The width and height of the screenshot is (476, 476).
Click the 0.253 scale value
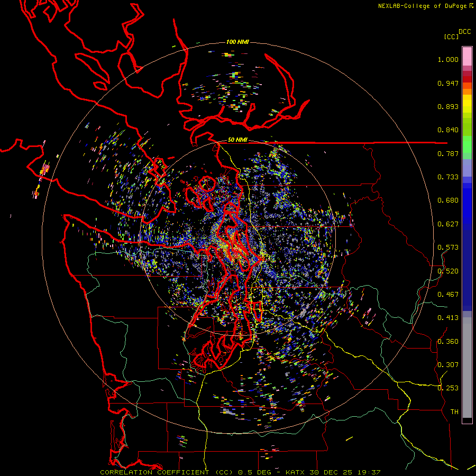pyautogui.click(x=448, y=388)
